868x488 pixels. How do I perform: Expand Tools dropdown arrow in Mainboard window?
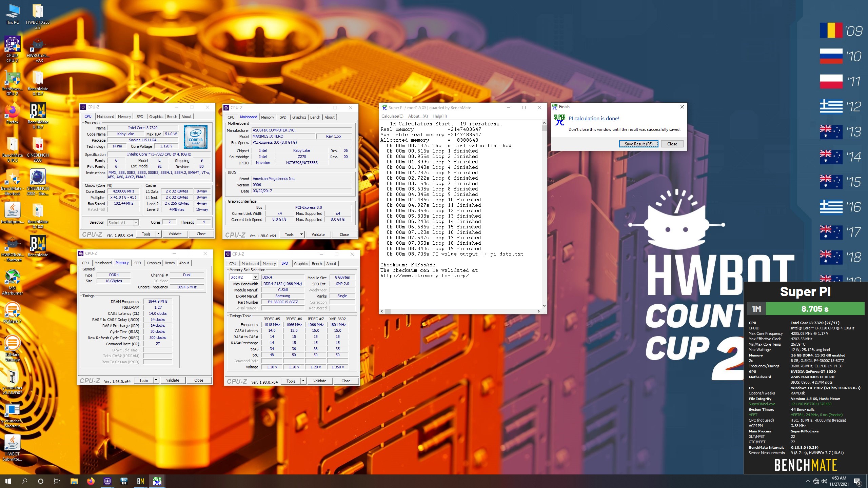click(x=301, y=235)
